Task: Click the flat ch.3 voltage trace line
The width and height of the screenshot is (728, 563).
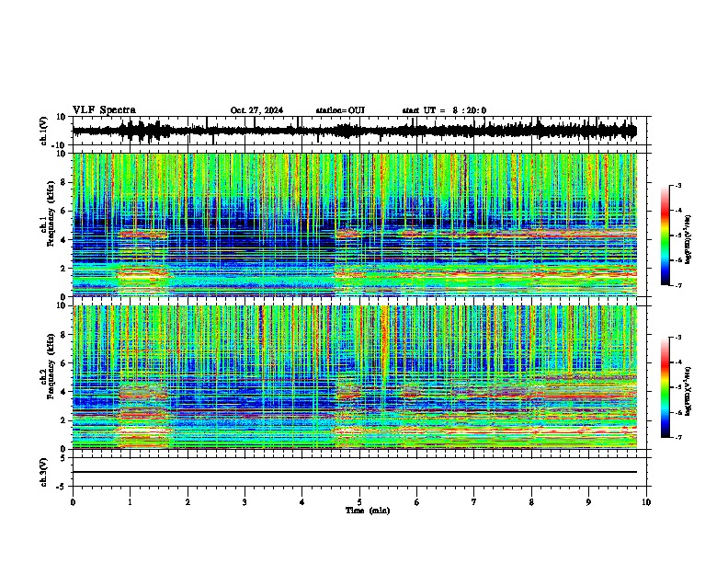Action: (x=355, y=472)
